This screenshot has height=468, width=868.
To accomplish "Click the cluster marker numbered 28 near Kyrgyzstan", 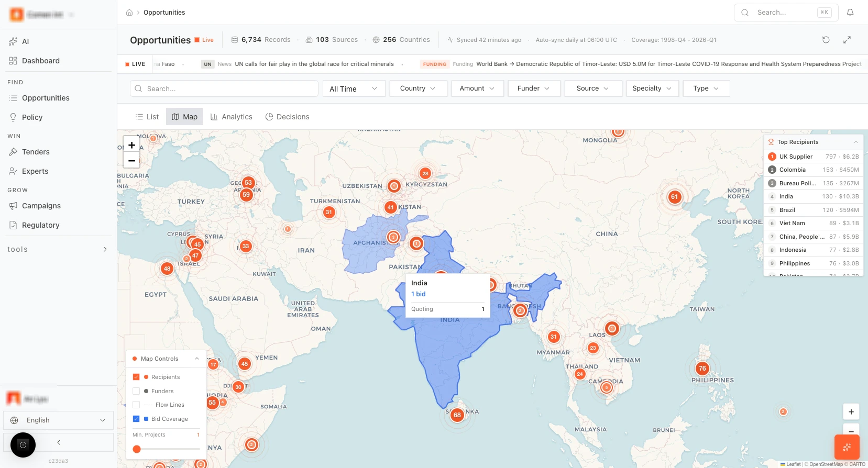I will tap(425, 173).
